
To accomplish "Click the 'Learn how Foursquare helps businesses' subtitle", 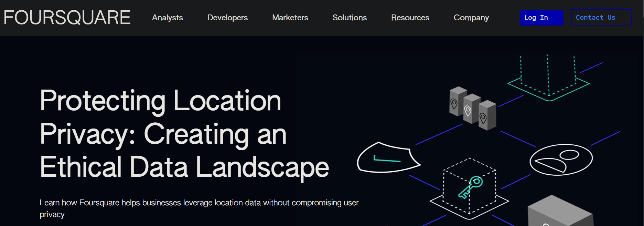I will (x=199, y=208).
